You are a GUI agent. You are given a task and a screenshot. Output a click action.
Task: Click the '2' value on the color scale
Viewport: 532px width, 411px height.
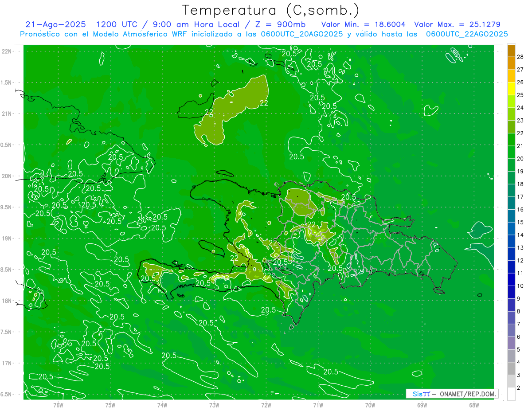(x=519, y=388)
